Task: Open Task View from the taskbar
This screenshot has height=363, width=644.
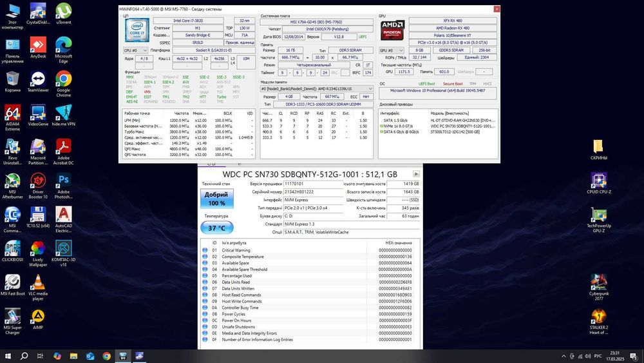Action: pyautogui.click(x=40, y=356)
